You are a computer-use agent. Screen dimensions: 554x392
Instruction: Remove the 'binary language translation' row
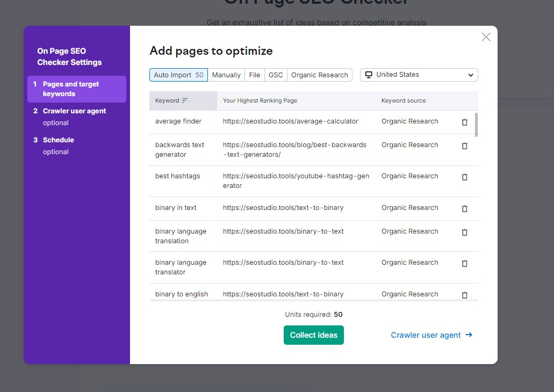pyautogui.click(x=465, y=233)
